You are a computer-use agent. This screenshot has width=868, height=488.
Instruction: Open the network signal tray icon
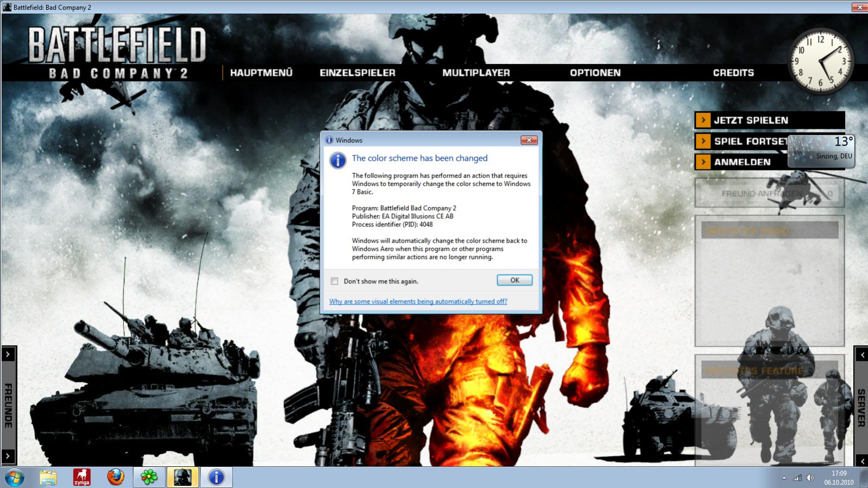(x=797, y=478)
